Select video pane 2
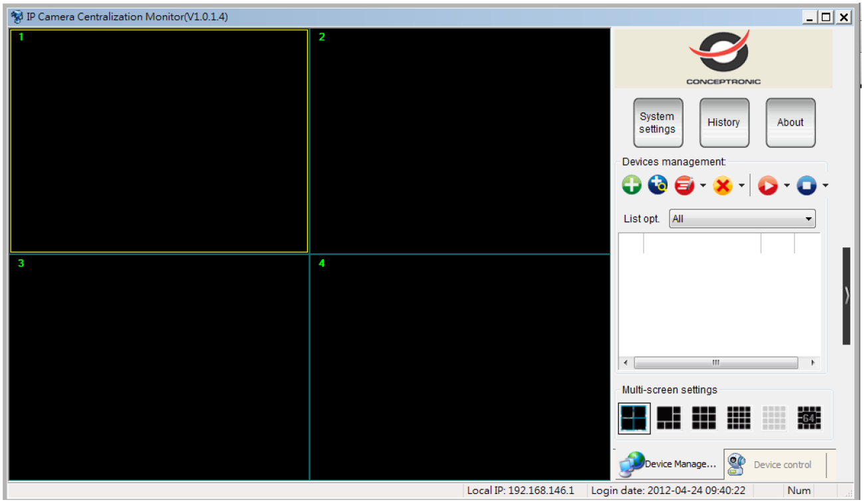867x504 pixels. [x=460, y=141]
